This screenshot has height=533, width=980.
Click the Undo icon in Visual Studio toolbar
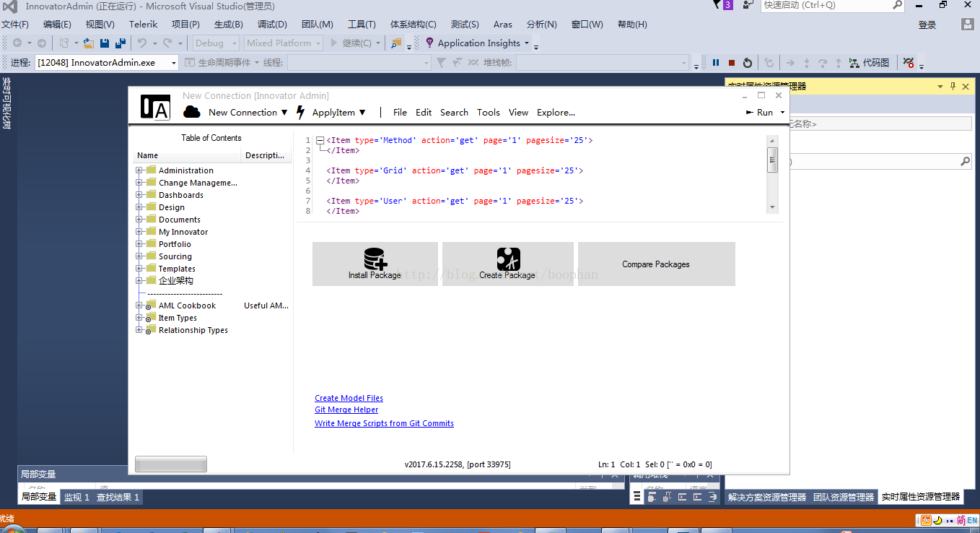click(x=142, y=43)
